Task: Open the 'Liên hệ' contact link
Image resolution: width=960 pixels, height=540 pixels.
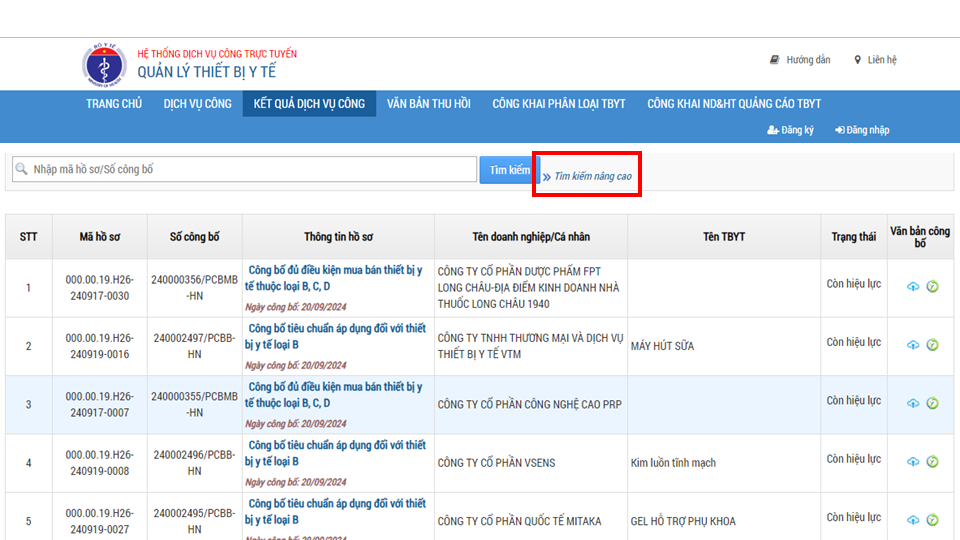Action: point(875,60)
